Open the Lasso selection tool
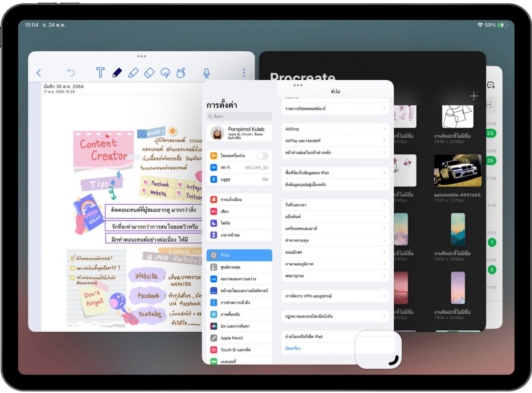This screenshot has height=393, width=532. (x=165, y=73)
